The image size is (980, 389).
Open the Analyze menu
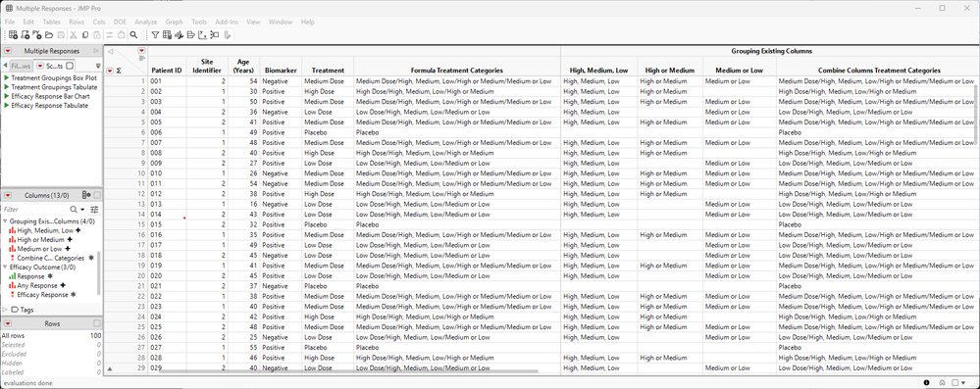(x=145, y=22)
